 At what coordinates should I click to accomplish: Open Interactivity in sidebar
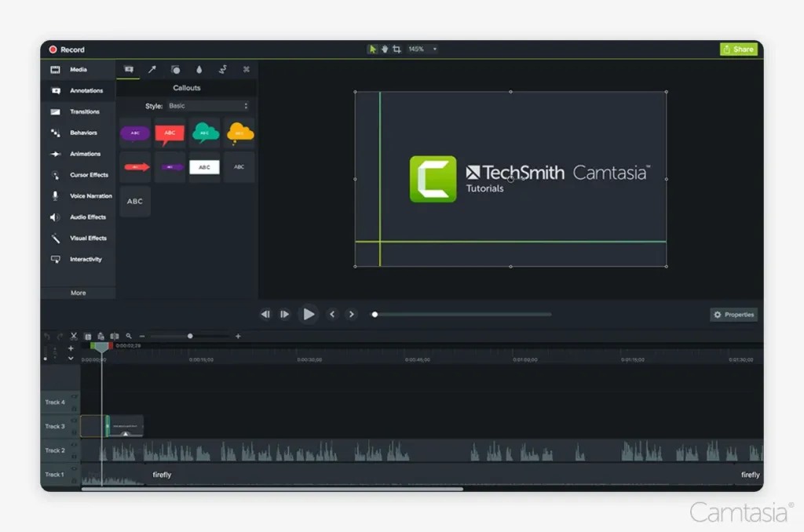[79, 260]
